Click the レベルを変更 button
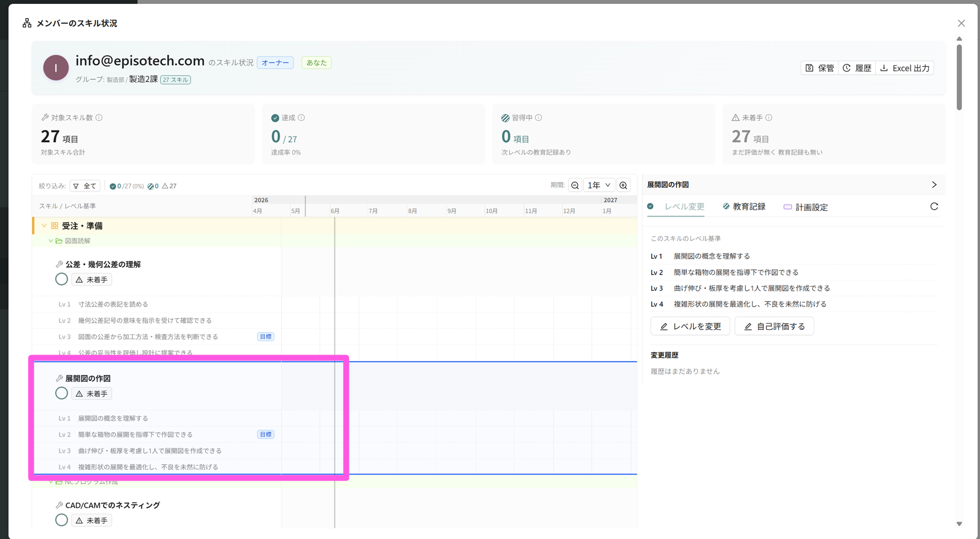 690,327
